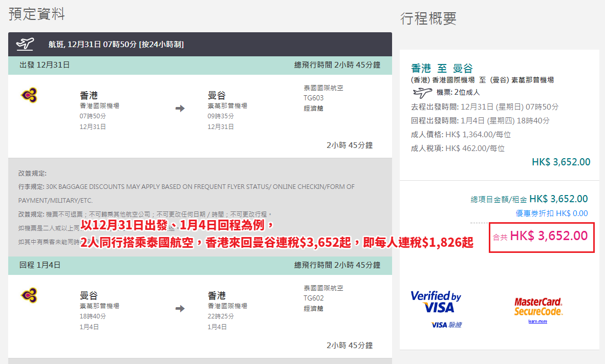Click the airplane icon in the dark flight header
This screenshot has width=605, height=364.
click(x=25, y=44)
